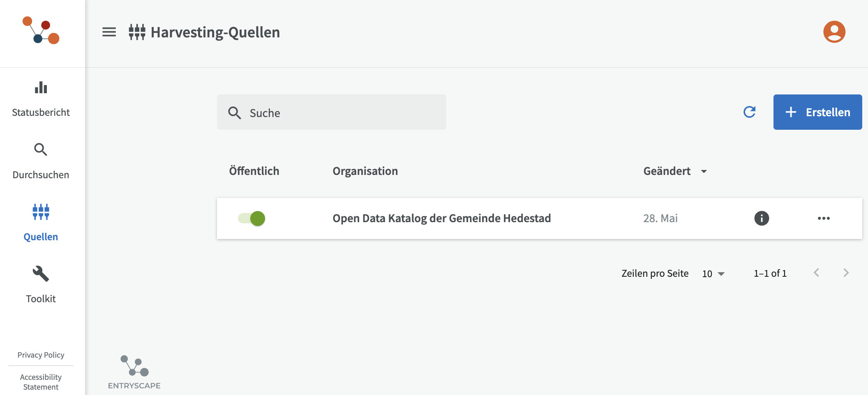The image size is (868, 395).
Task: Click the Erstellen button
Action: tap(817, 112)
